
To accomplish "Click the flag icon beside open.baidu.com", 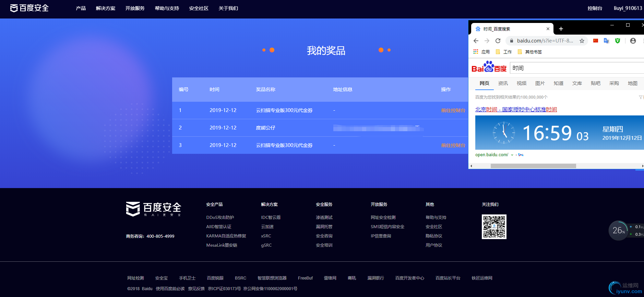I will pos(521,155).
